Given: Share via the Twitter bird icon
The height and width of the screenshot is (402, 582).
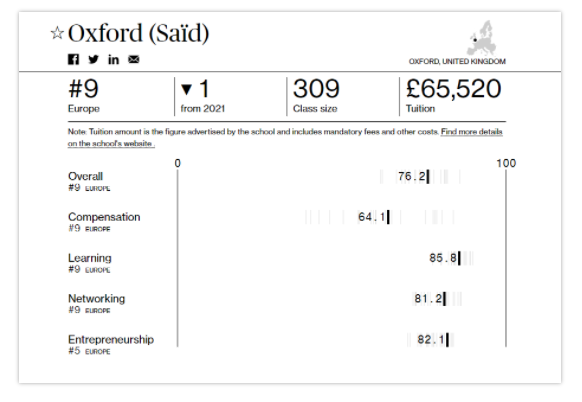Looking at the screenshot, I should click(x=94, y=59).
